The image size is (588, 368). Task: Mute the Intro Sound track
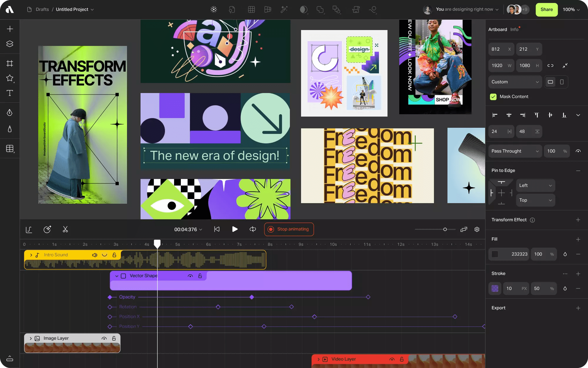pyautogui.click(x=94, y=255)
